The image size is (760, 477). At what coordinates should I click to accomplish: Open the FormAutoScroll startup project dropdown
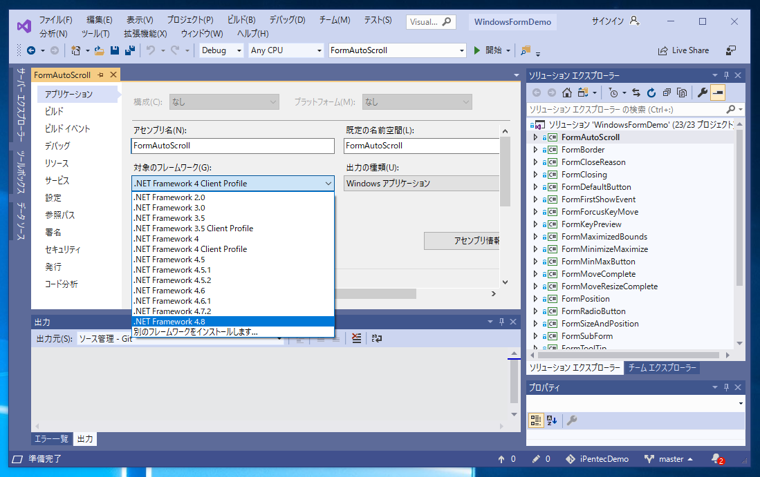(461, 50)
